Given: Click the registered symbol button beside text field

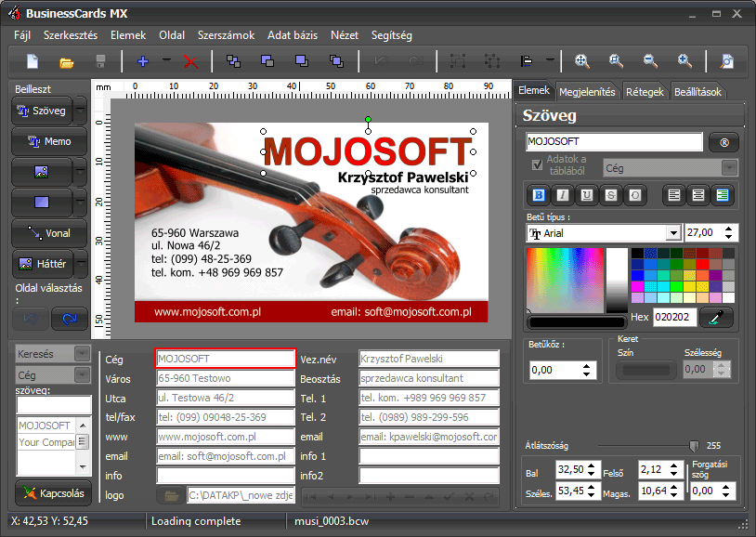Looking at the screenshot, I should coord(723,142).
